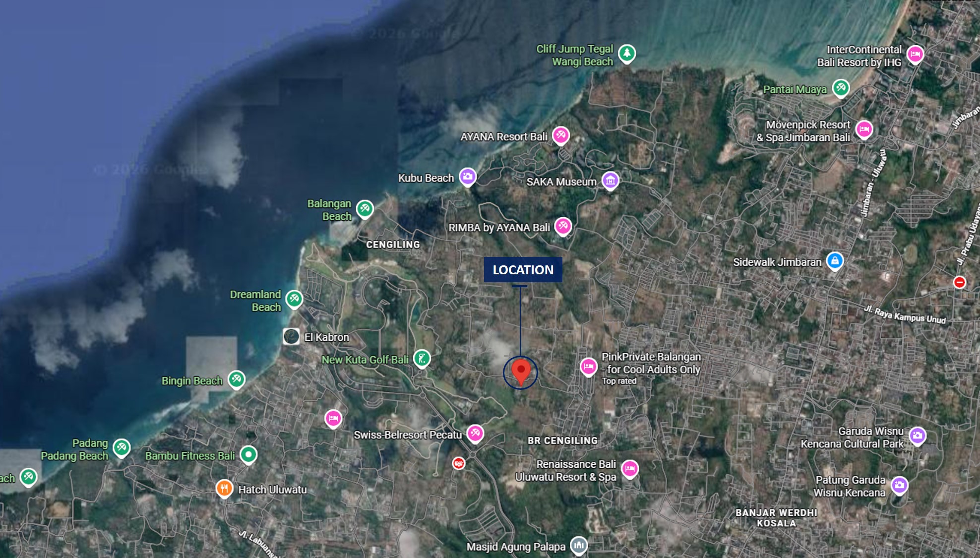Click the red location pin
This screenshot has width=980, height=558.
pos(521,372)
